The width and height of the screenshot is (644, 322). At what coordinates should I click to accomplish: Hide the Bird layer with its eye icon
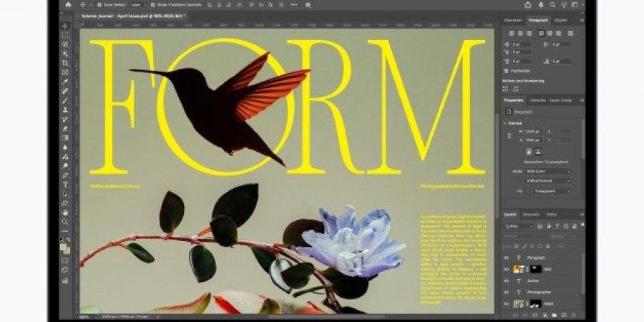[x=507, y=270]
